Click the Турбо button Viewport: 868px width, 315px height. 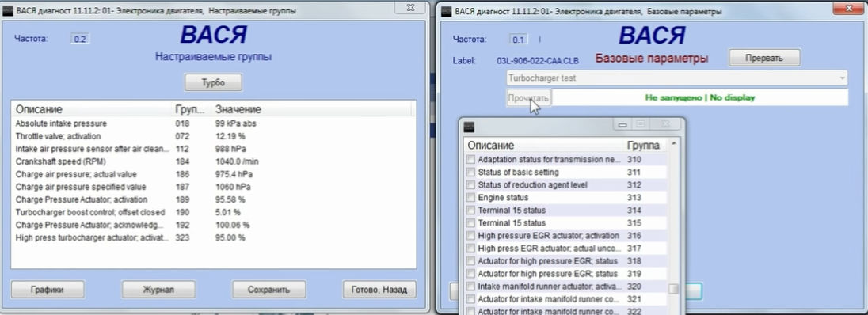pos(213,83)
